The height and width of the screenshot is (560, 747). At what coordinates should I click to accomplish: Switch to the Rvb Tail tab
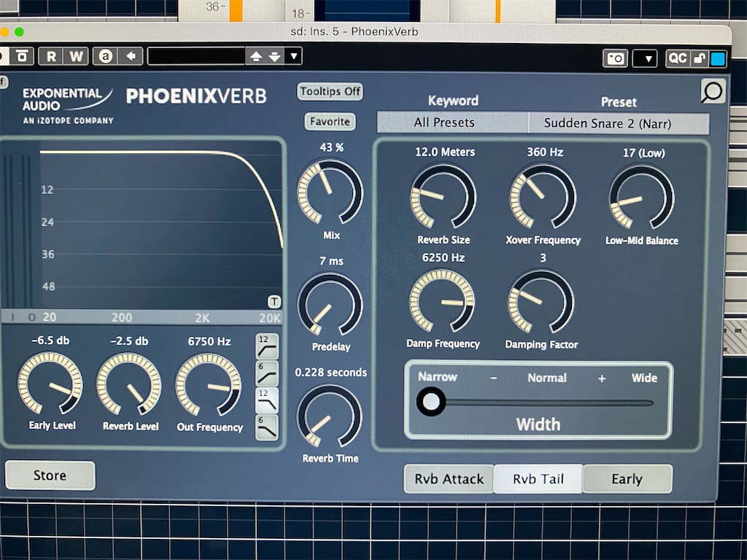pos(538,479)
